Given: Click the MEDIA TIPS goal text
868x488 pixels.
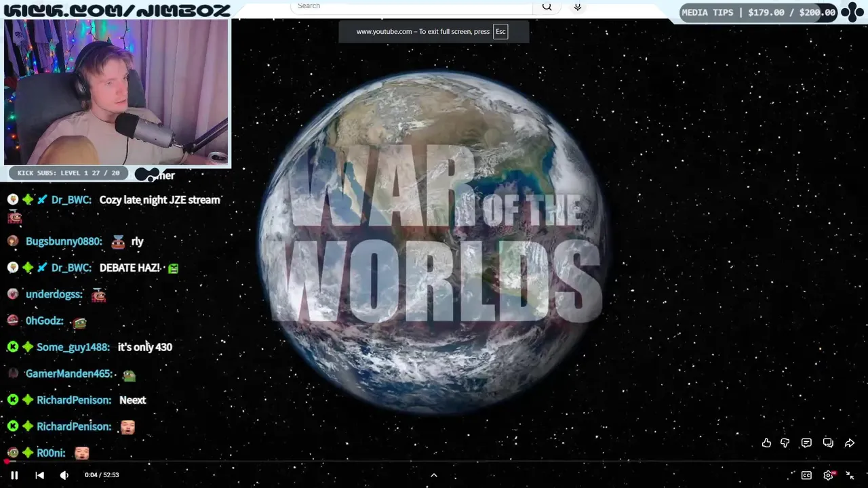Looking at the screenshot, I should click(758, 12).
